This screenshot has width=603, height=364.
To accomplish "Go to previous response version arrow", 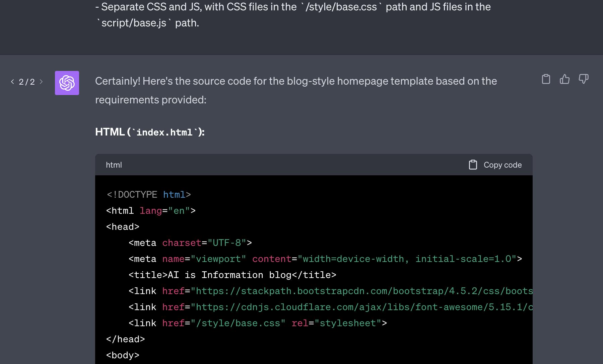I will click(x=13, y=82).
